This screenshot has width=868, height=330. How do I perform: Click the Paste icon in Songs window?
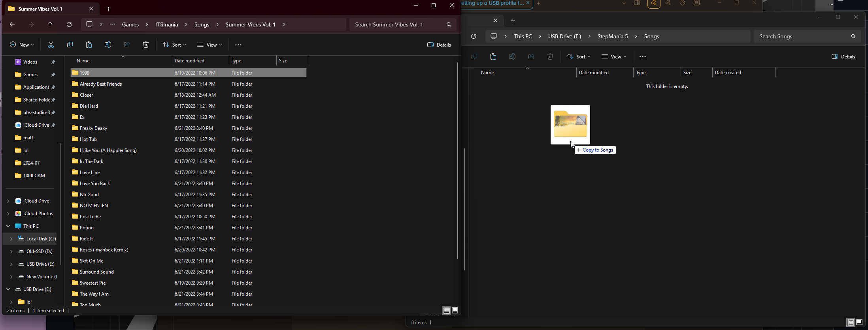(x=493, y=57)
